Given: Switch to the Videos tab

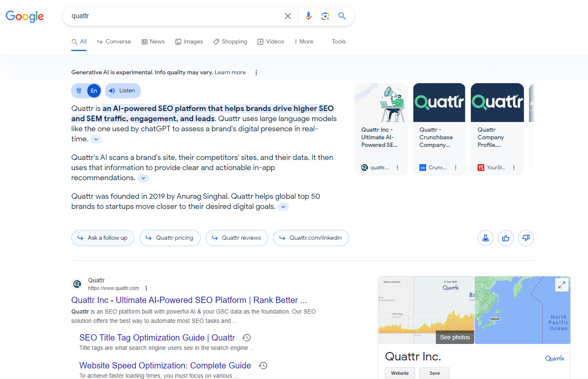Looking at the screenshot, I should coord(271,41).
